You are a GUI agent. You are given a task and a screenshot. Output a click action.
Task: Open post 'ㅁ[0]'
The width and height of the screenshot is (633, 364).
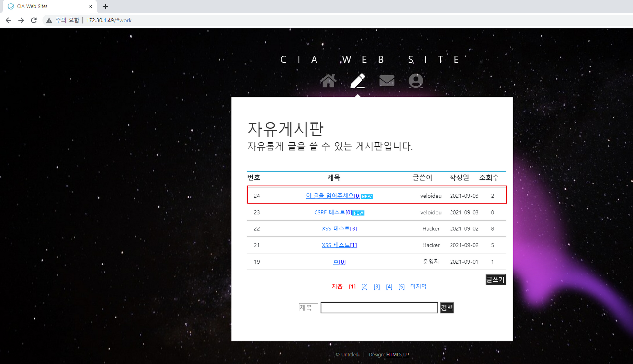(x=339, y=262)
